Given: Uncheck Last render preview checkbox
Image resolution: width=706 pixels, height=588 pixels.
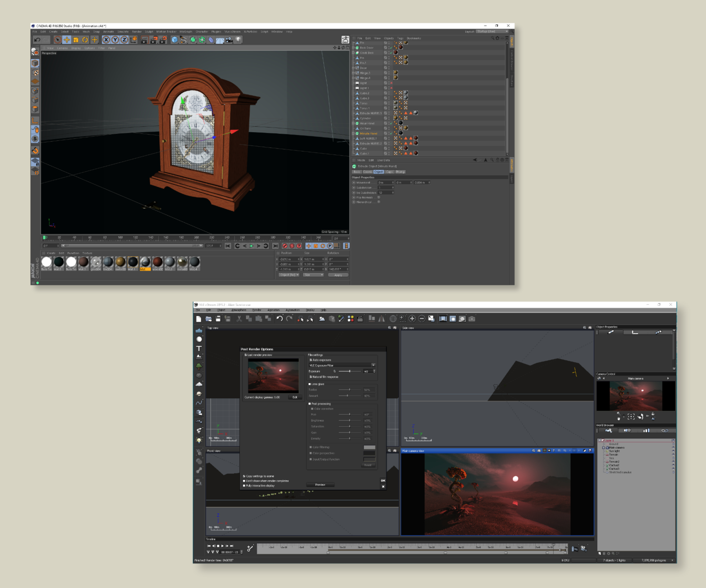Looking at the screenshot, I should (246, 355).
